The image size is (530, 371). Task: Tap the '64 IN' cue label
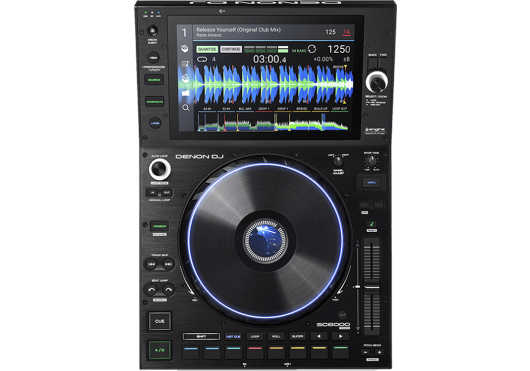(207, 109)
